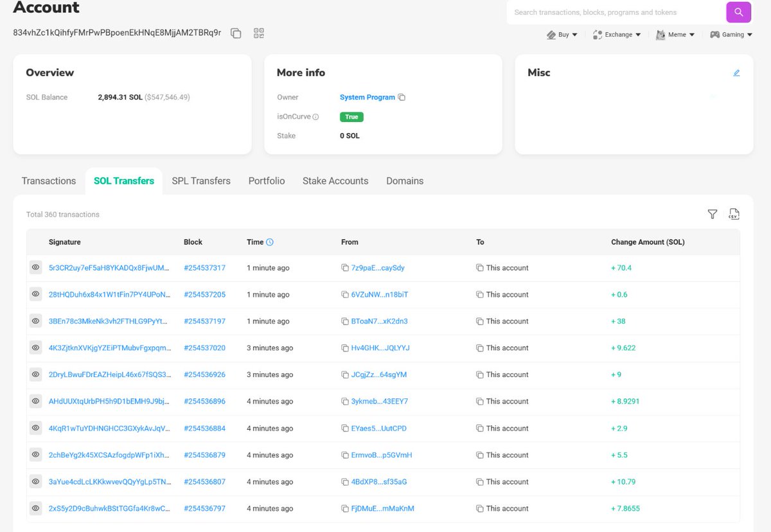
Task: Click the +70.4 change amount
Action: [621, 268]
